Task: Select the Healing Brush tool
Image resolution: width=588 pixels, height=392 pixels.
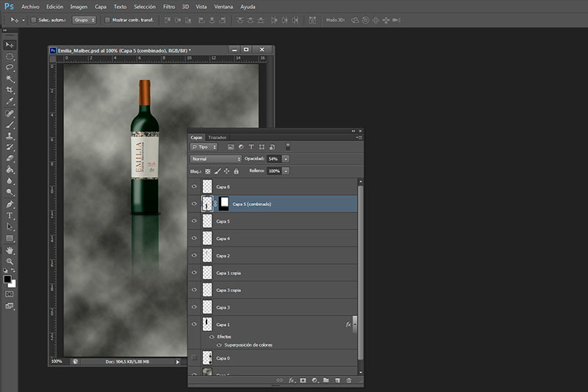Action: tap(10, 114)
